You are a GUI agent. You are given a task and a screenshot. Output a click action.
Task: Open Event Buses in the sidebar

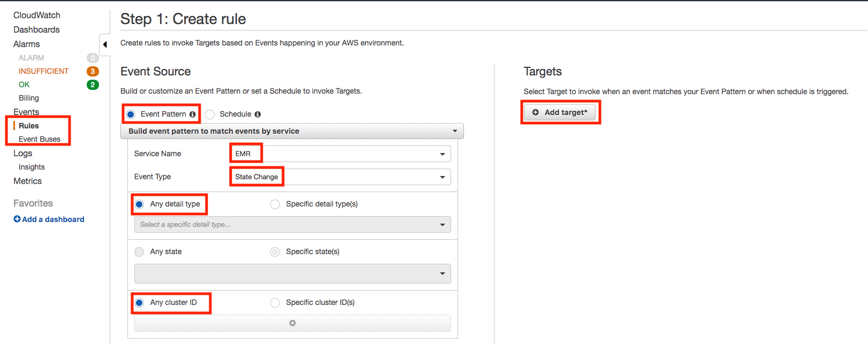40,139
